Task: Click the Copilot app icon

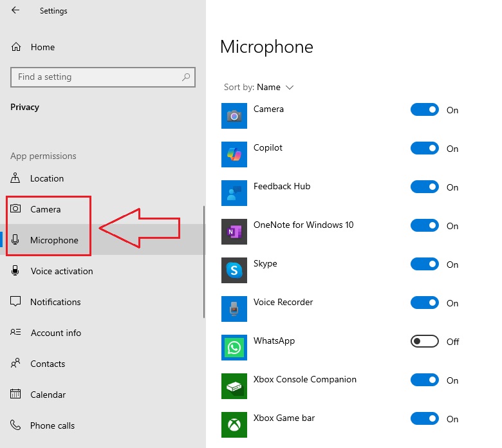Action: (234, 154)
